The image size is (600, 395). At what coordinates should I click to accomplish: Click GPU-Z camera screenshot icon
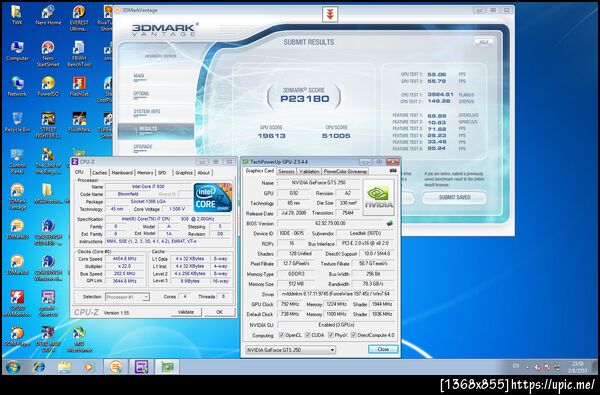[x=393, y=171]
